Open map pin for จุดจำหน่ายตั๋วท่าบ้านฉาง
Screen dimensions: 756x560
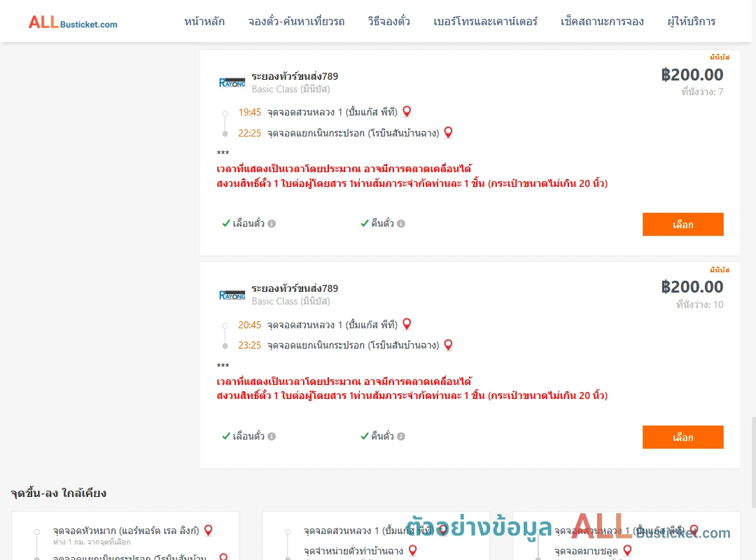[413, 550]
